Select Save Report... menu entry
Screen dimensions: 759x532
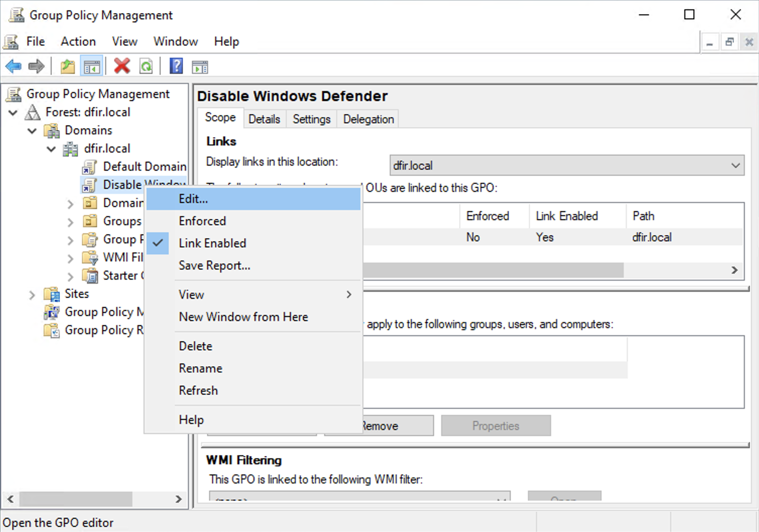coord(214,265)
